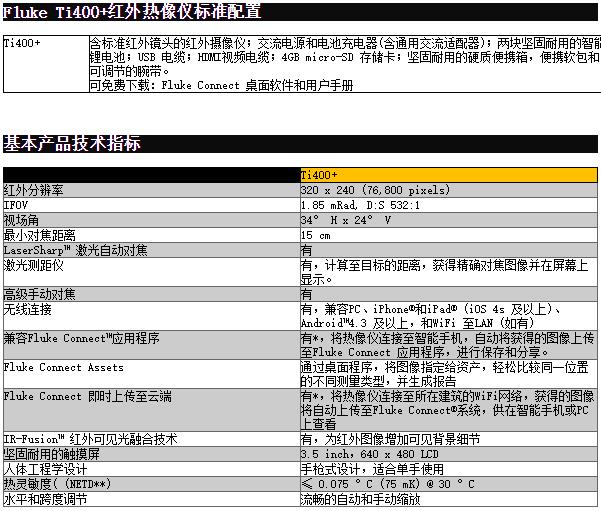This screenshot has height=511, width=601.
Task: Click the 视场角 row label
Action: (x=21, y=220)
